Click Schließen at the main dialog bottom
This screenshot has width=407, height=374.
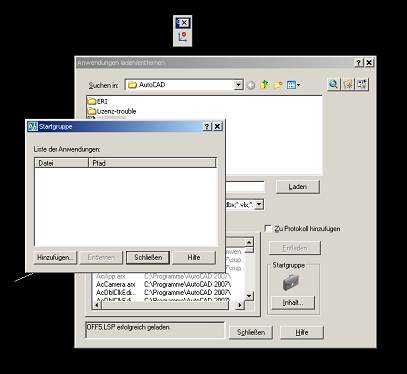tap(251, 332)
